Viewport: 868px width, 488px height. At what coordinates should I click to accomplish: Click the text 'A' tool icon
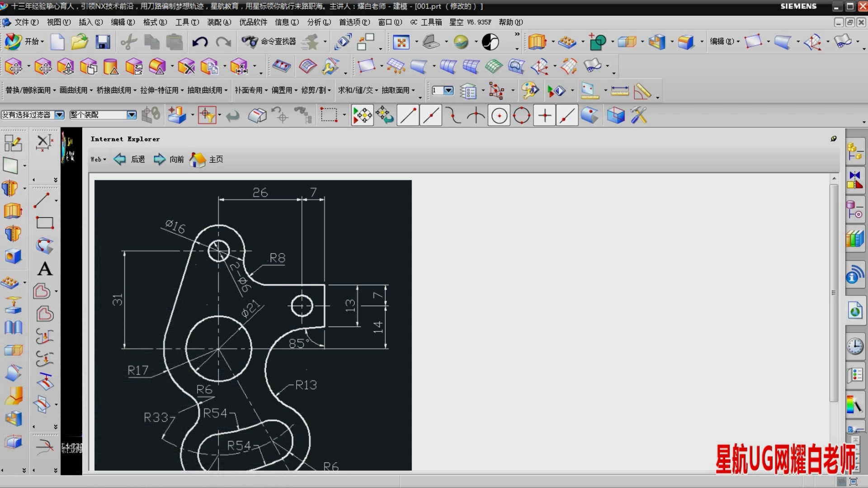coord(44,269)
